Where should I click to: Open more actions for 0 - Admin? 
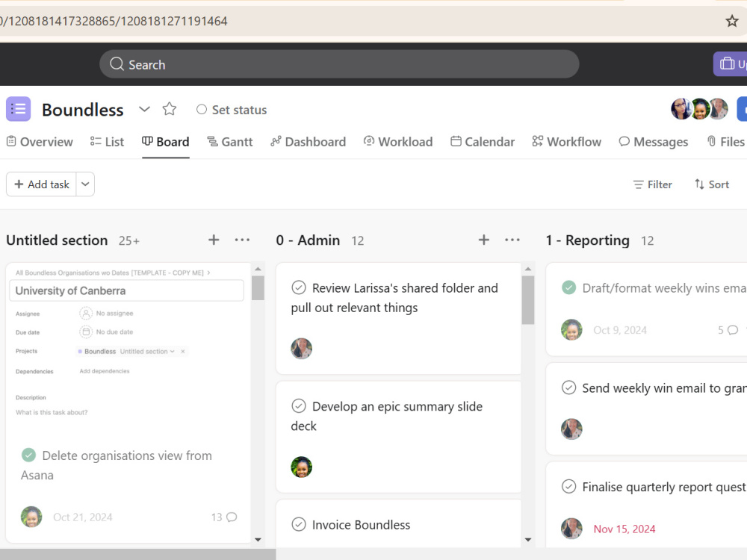tap(512, 240)
